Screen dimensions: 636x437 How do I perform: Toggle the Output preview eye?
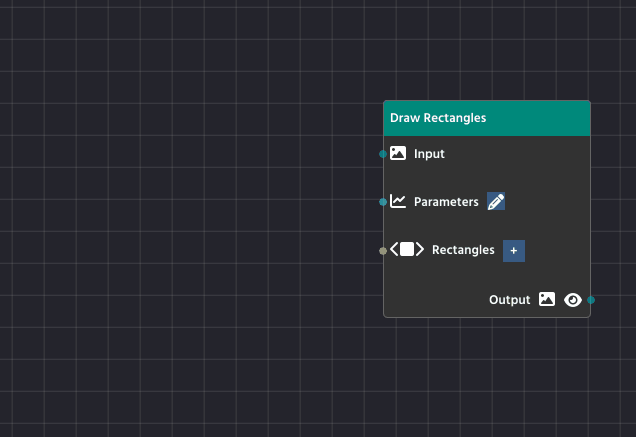point(573,299)
